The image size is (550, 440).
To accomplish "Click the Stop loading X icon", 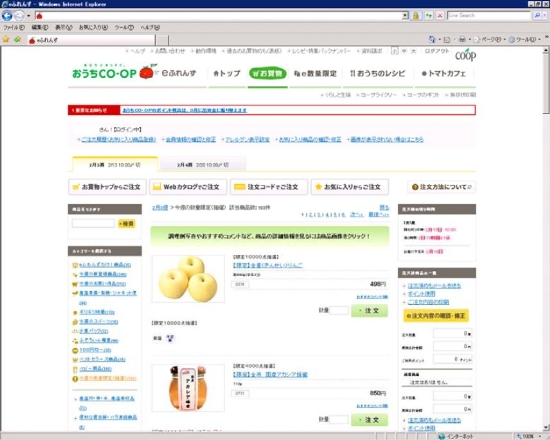I will [440, 15].
